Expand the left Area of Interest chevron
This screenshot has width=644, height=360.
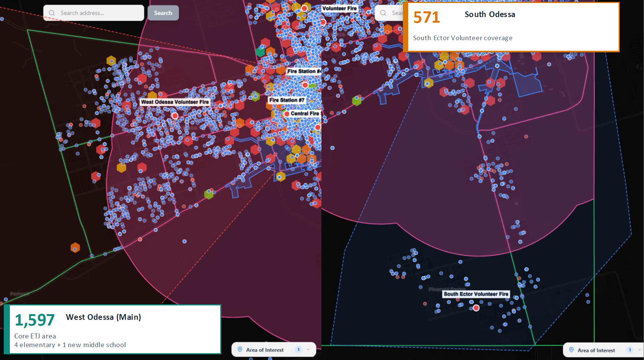point(308,349)
